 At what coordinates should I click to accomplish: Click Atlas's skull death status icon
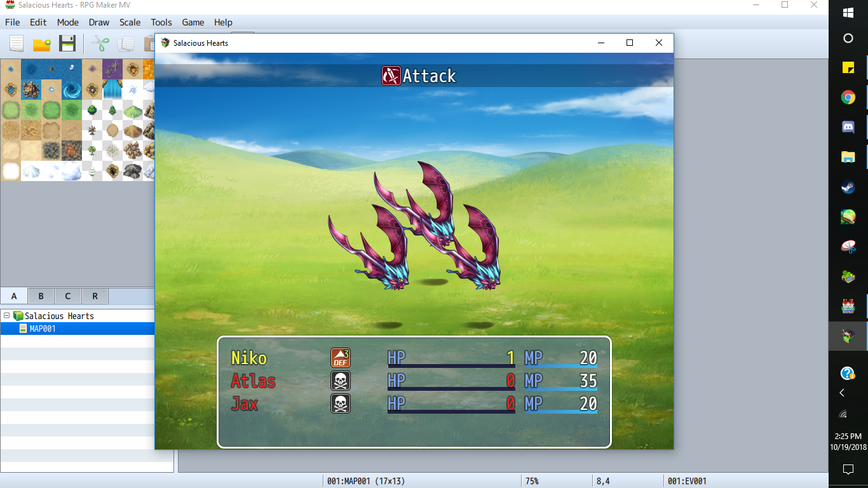pos(341,381)
